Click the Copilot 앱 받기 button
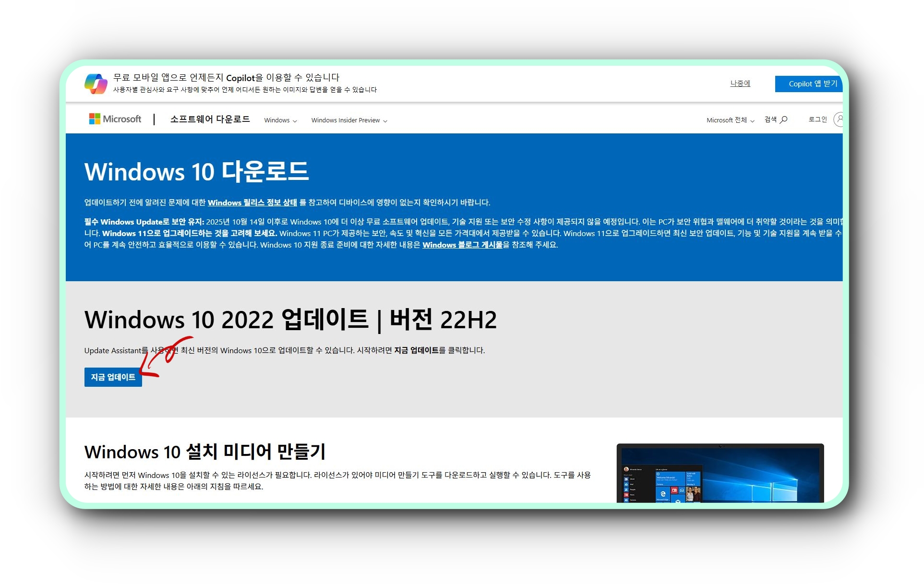The height and width of the screenshot is (584, 924). pyautogui.click(x=809, y=84)
